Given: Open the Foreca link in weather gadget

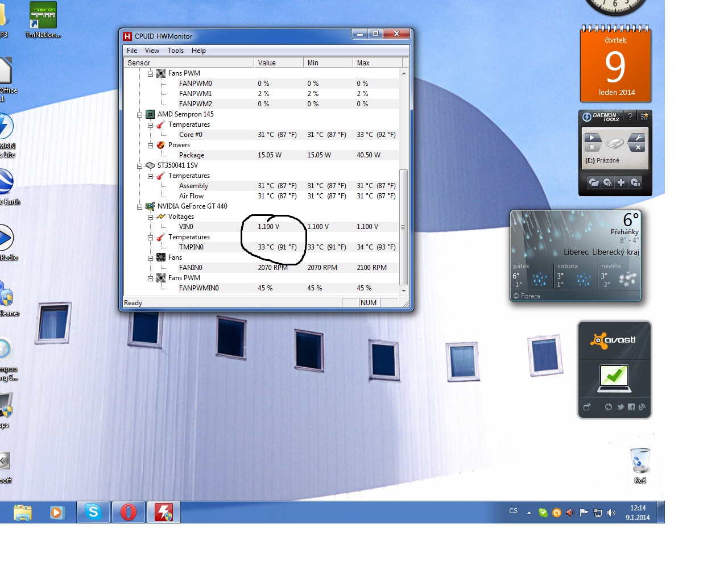Looking at the screenshot, I should pyautogui.click(x=527, y=296).
